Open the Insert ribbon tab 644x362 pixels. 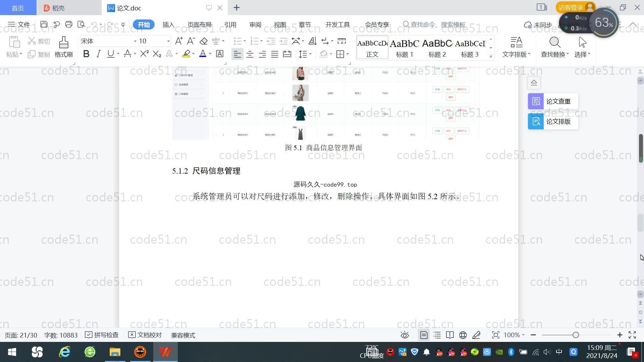point(168,25)
